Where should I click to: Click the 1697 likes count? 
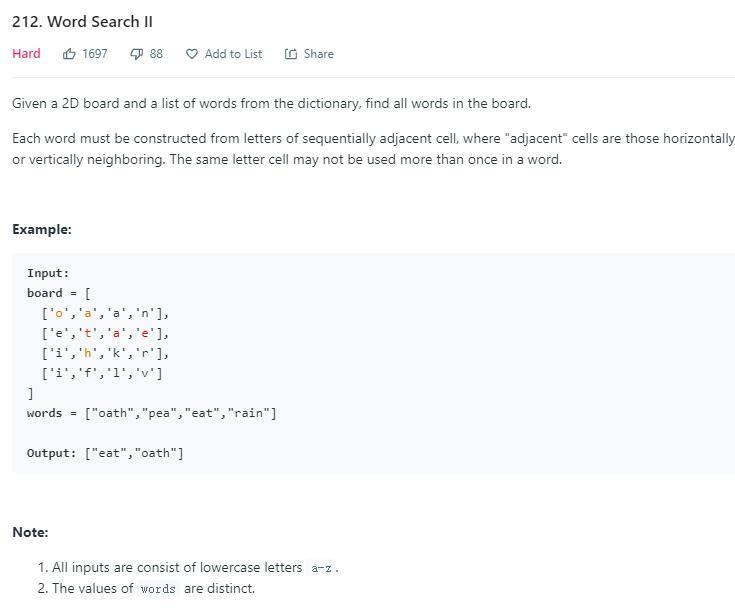click(95, 54)
